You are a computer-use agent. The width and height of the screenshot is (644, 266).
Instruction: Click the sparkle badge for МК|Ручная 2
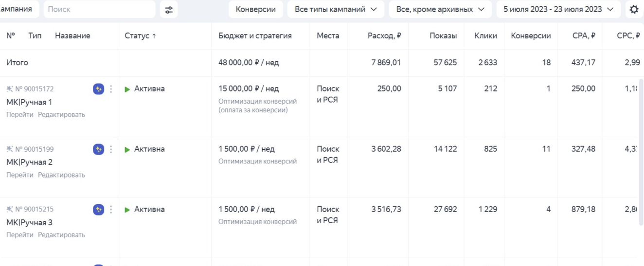[x=99, y=149]
